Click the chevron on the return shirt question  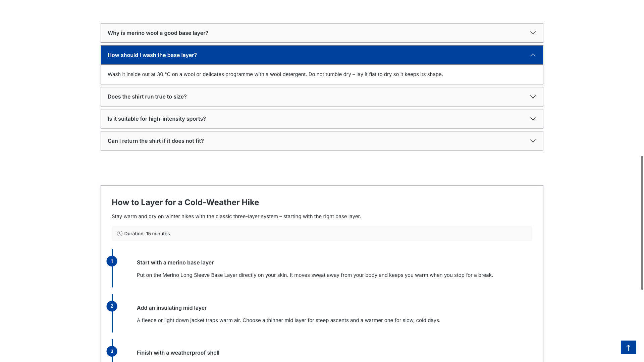[x=533, y=141]
